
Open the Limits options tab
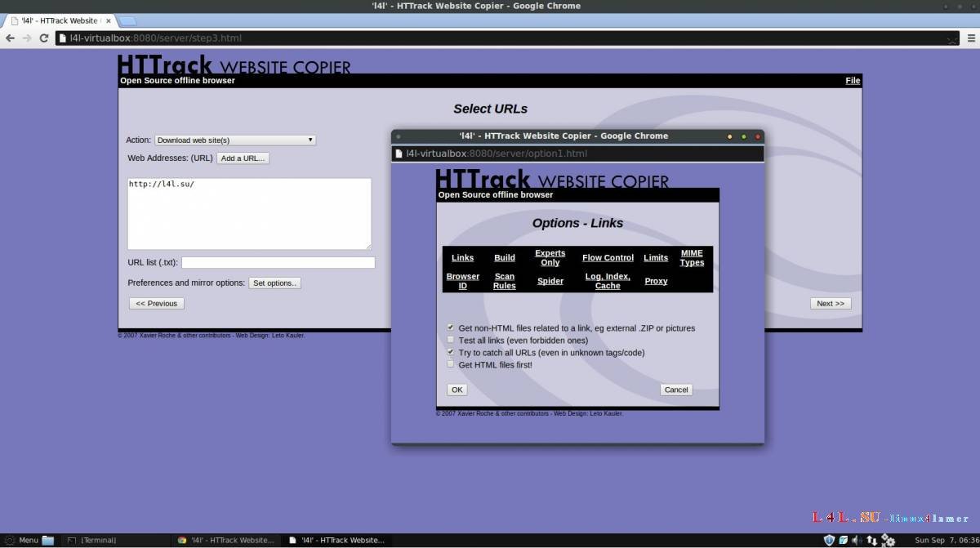coord(656,257)
